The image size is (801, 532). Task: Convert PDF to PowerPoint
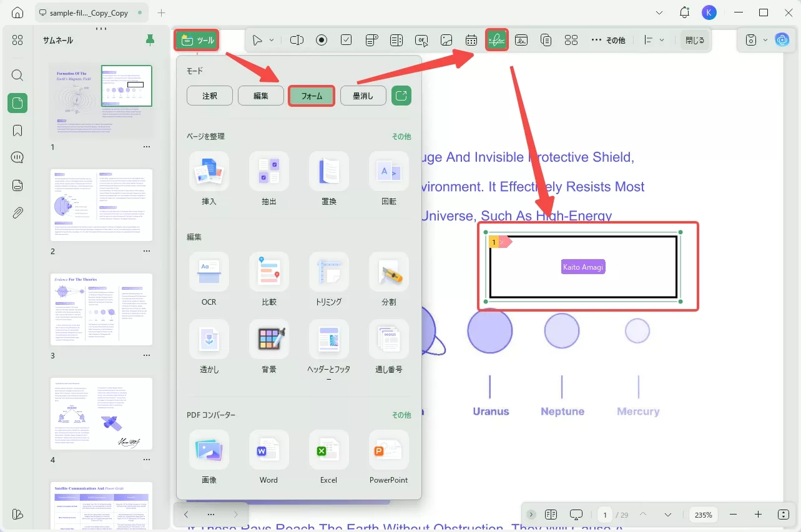[389, 456]
